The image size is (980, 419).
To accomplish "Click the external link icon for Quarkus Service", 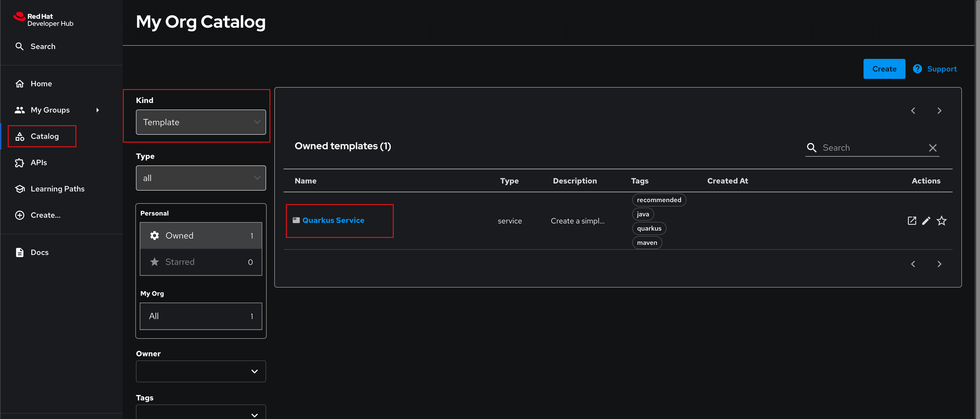I will [x=912, y=220].
